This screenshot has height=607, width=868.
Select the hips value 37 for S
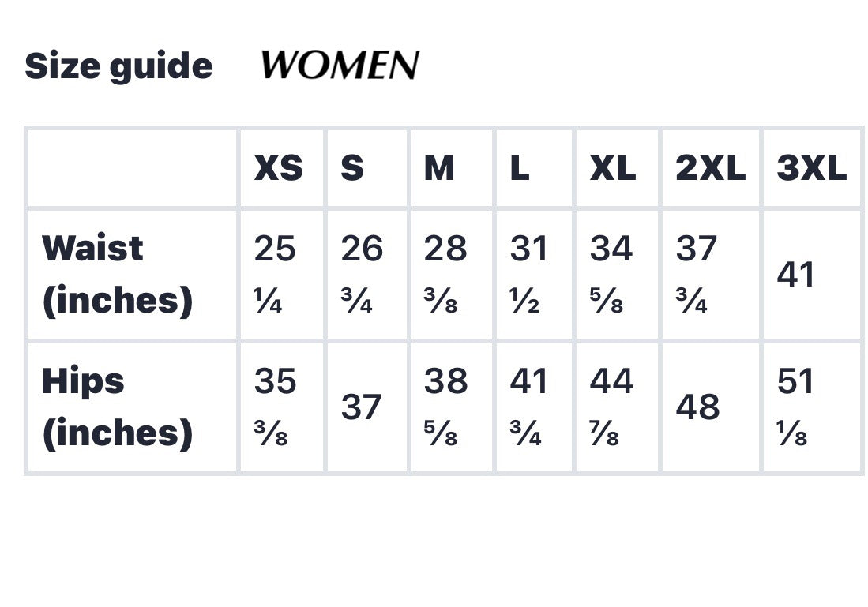361,407
